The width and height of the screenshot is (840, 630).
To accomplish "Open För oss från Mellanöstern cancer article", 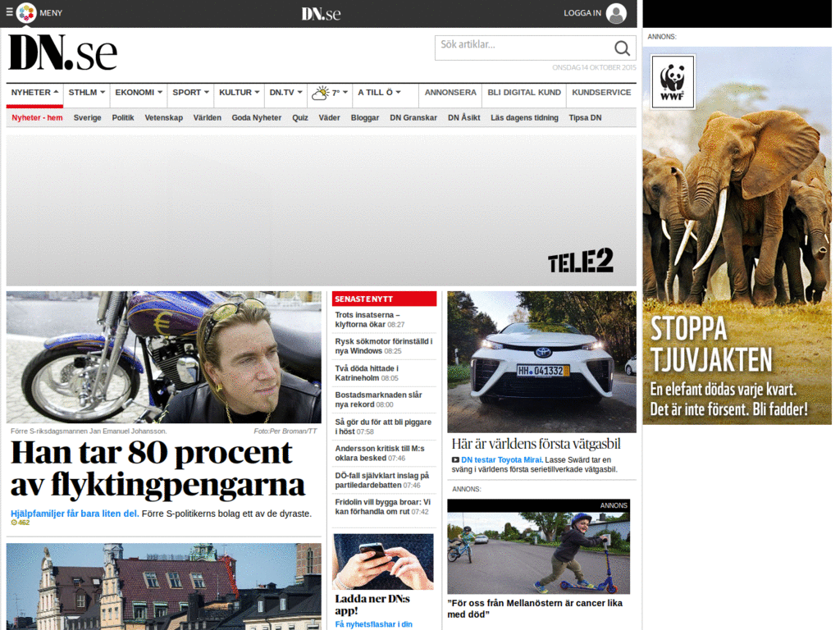I will click(535, 609).
